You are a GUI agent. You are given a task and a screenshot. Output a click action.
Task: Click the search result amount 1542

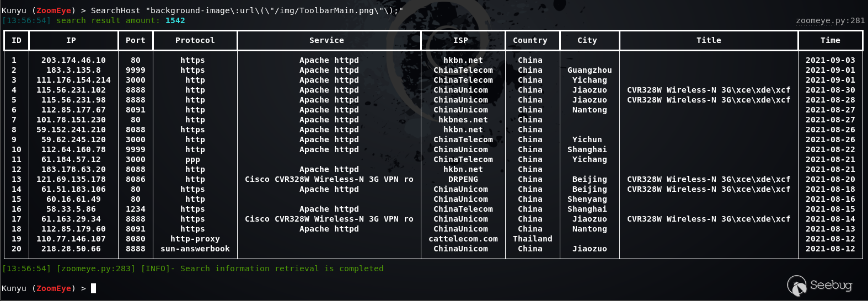pos(175,20)
